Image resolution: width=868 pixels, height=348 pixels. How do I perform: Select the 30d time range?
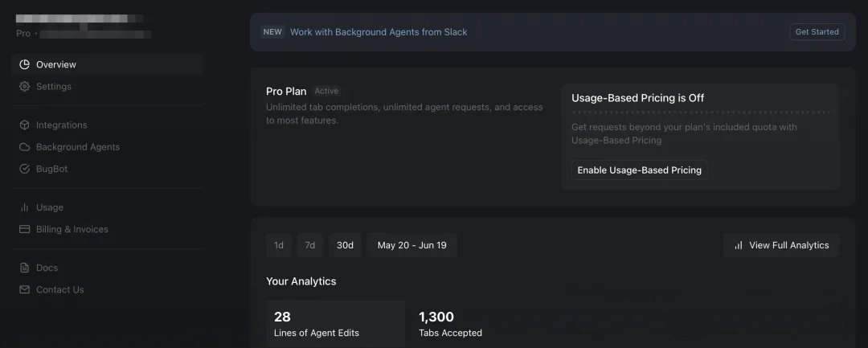(345, 245)
